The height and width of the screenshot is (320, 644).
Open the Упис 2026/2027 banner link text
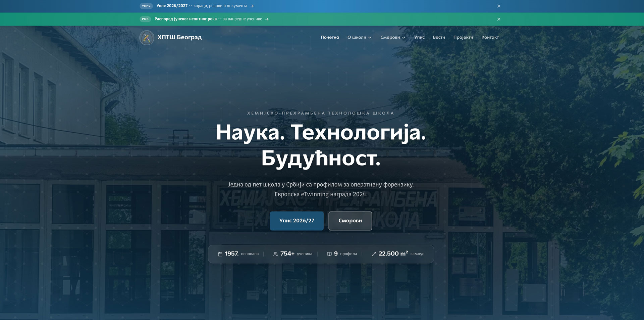coord(202,6)
